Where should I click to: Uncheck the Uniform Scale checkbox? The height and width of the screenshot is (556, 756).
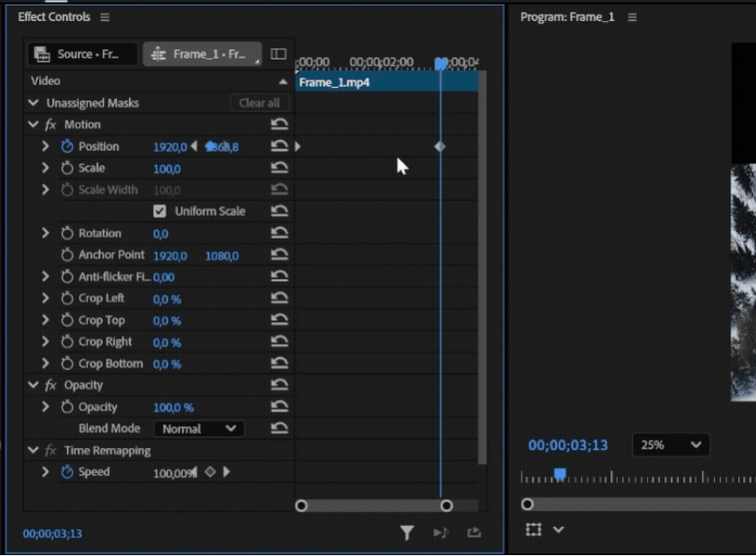coord(159,211)
